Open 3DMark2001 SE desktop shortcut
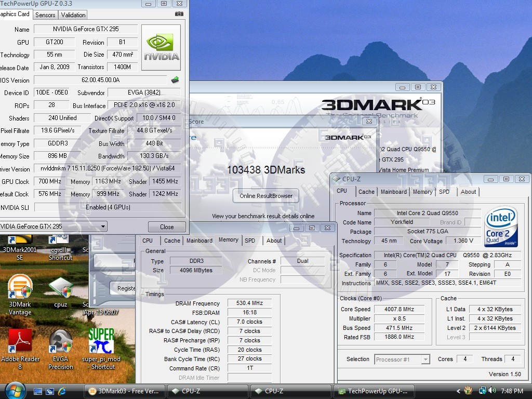The width and height of the screenshot is (532, 399). 20,247
